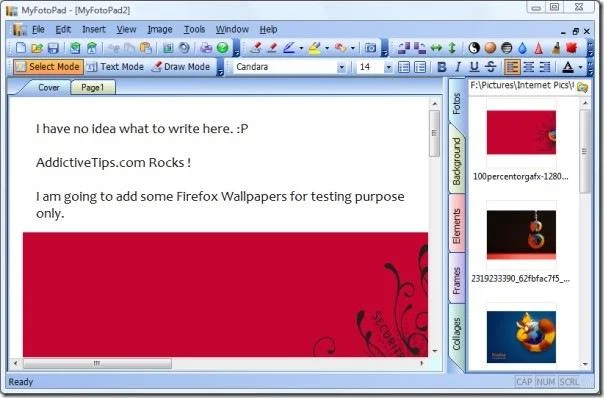This screenshot has width=604, height=398.
Task: Open the Edit menu
Action: pyautogui.click(x=63, y=29)
